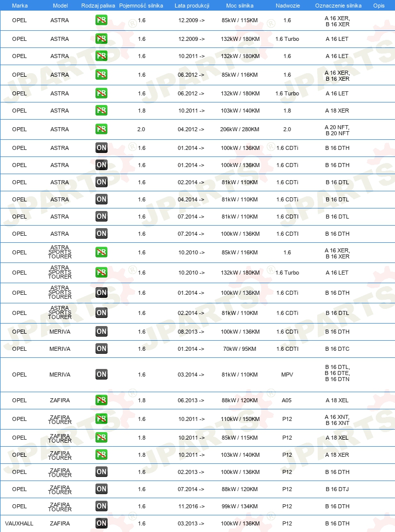Click the PB icon in the Astra 10.2011 132kW / 180KM row
Image resolution: width=395 pixels, height=532 pixels.
101,56
